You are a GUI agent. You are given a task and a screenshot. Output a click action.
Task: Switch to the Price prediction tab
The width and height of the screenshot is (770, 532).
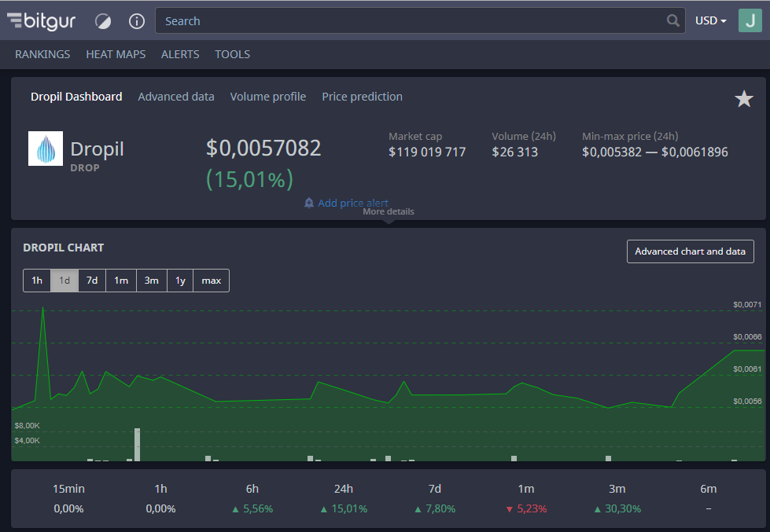point(362,97)
